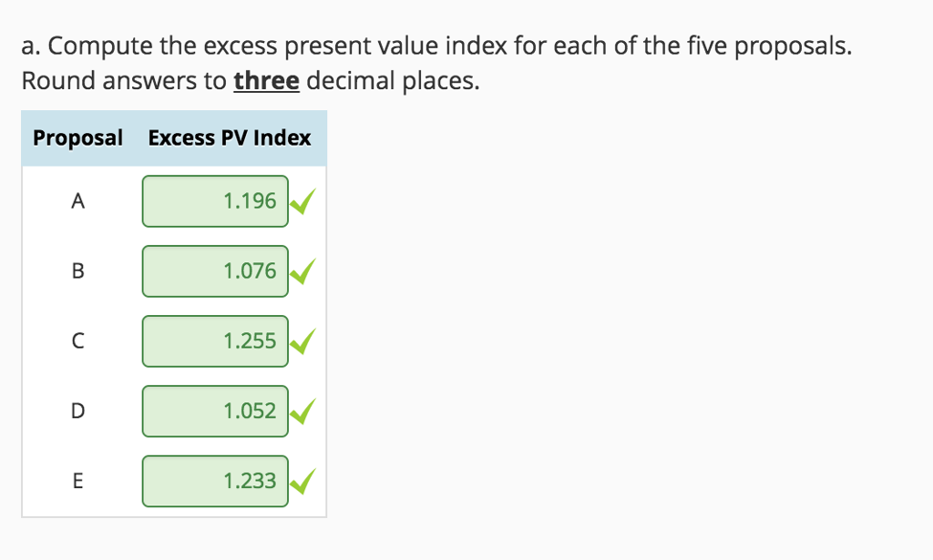Select the checkmark nearest the table bottom
Image resolution: width=933 pixels, height=560 pixels.
click(304, 481)
